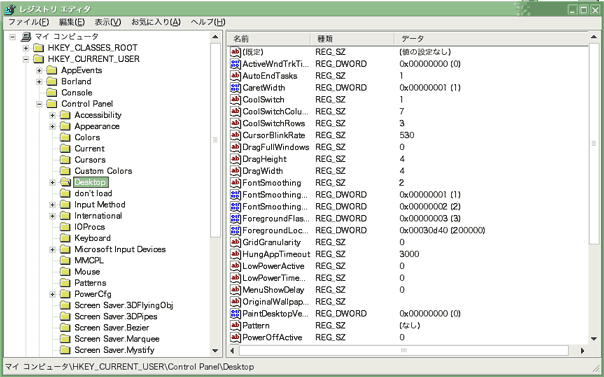Click the マイ コンピュータ computer icon
This screenshot has height=377, width=604.
tap(26, 37)
